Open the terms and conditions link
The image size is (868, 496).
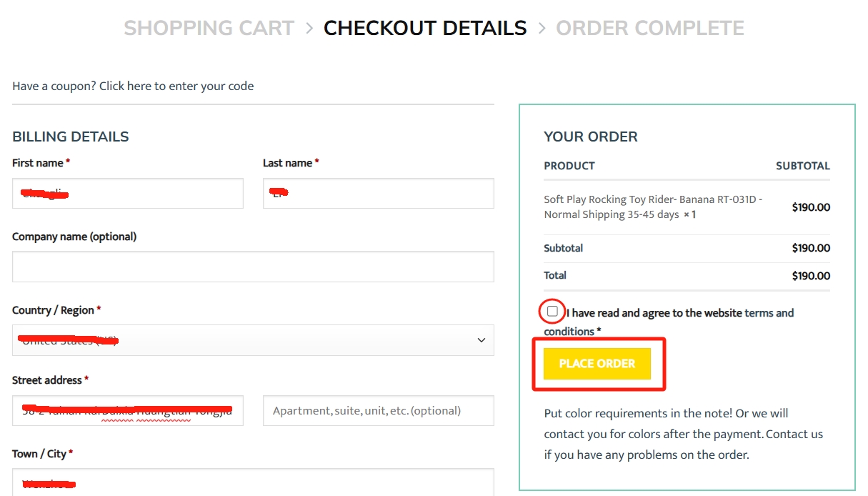[770, 312]
